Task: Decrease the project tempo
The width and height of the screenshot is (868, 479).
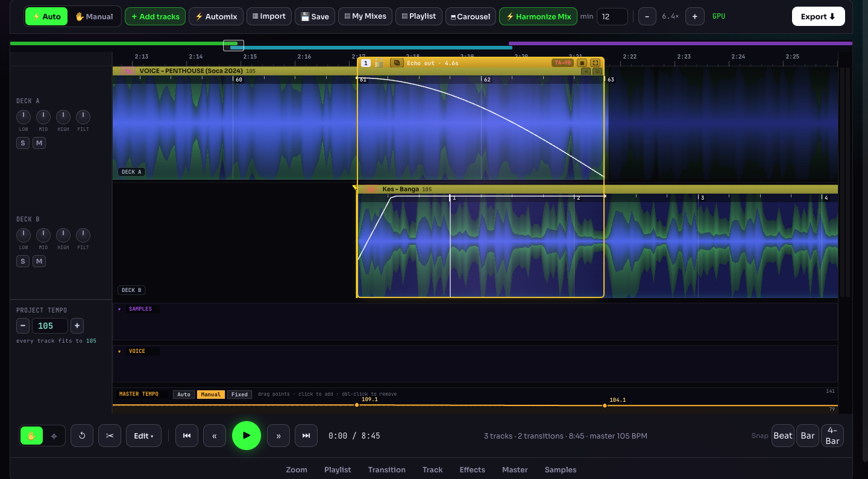Action: click(x=23, y=326)
